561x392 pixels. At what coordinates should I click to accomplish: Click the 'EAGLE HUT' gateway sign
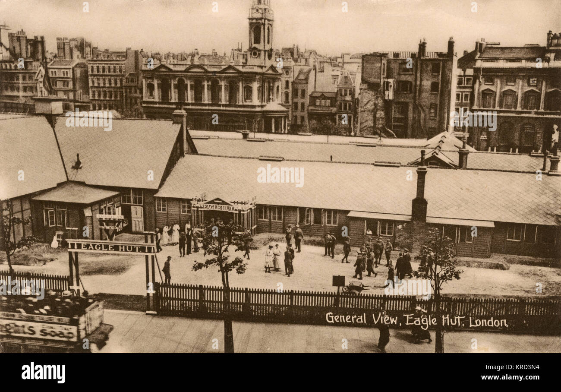point(111,247)
